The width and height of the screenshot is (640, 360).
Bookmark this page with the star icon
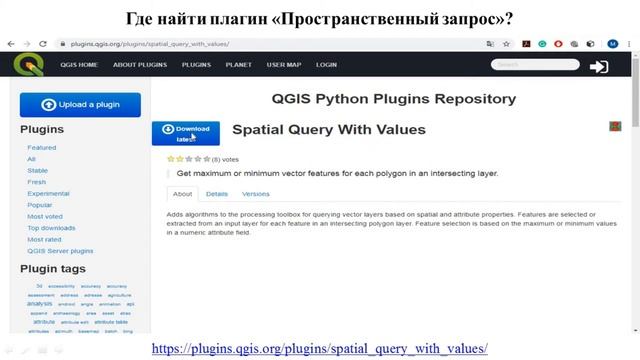pyautogui.click(x=507, y=44)
